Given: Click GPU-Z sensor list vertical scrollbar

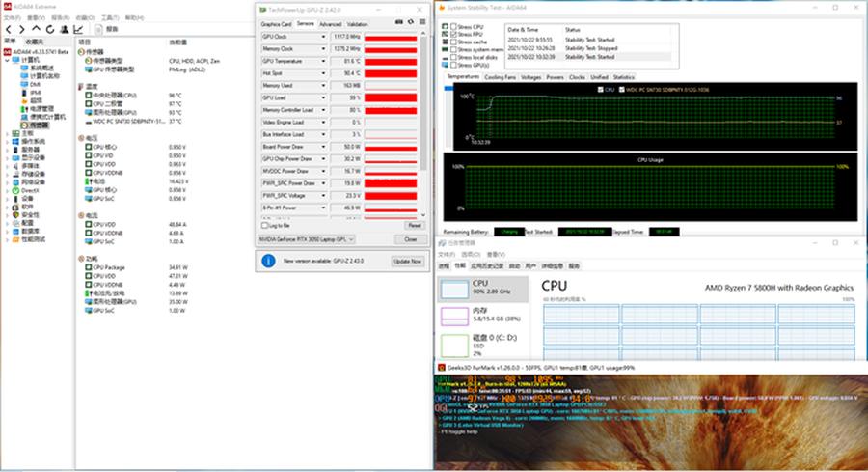Looking at the screenshot, I should (x=423, y=105).
